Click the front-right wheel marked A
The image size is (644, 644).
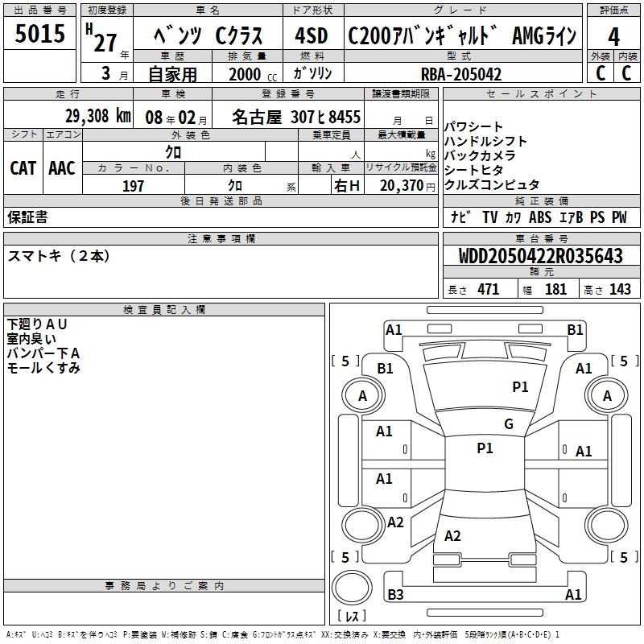pyautogui.click(x=607, y=395)
